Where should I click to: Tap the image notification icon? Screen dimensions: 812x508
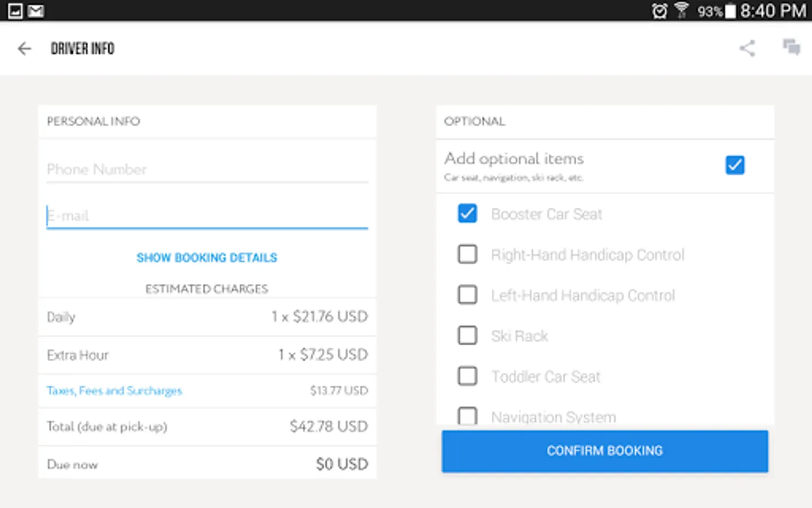(15, 11)
